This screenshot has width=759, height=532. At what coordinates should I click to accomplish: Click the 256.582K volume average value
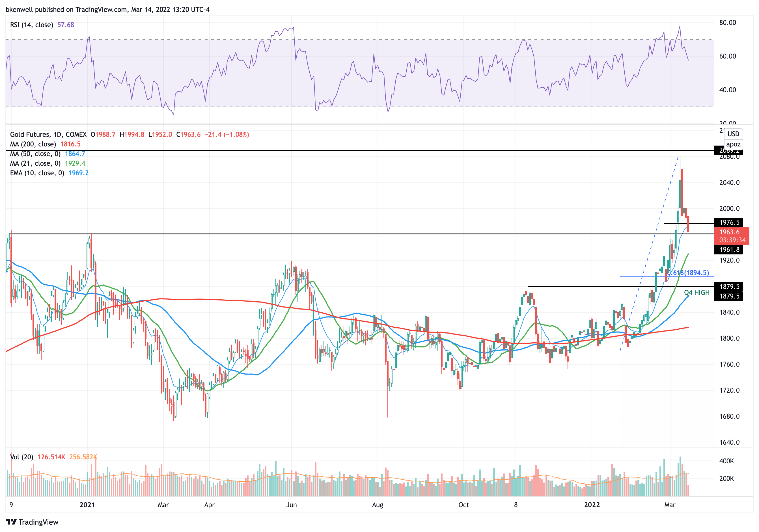pyautogui.click(x=83, y=457)
